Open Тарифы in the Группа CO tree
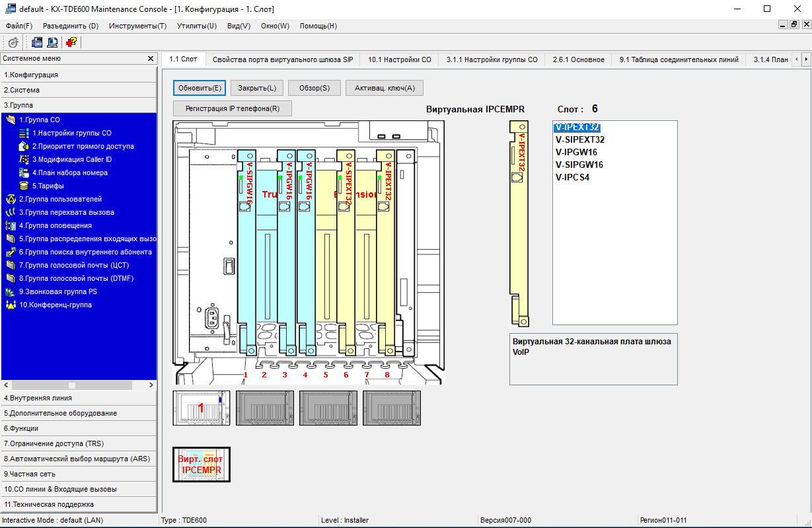The height and width of the screenshot is (528, 812). 48,186
